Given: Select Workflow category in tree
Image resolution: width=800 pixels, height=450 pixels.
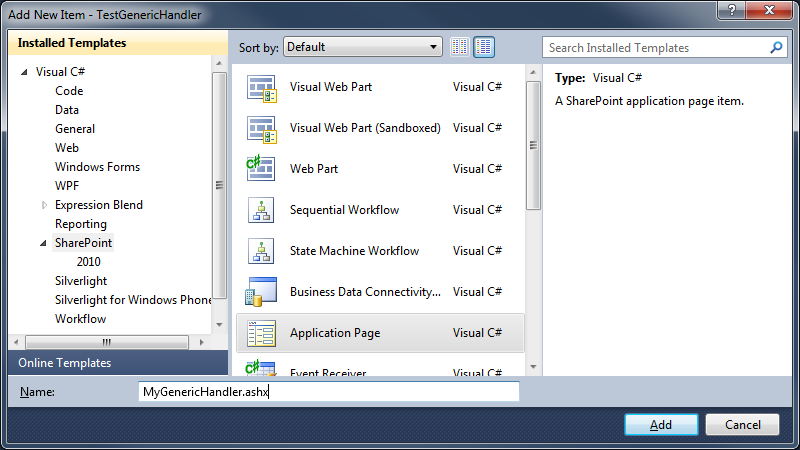Looking at the screenshot, I should pyautogui.click(x=81, y=319).
